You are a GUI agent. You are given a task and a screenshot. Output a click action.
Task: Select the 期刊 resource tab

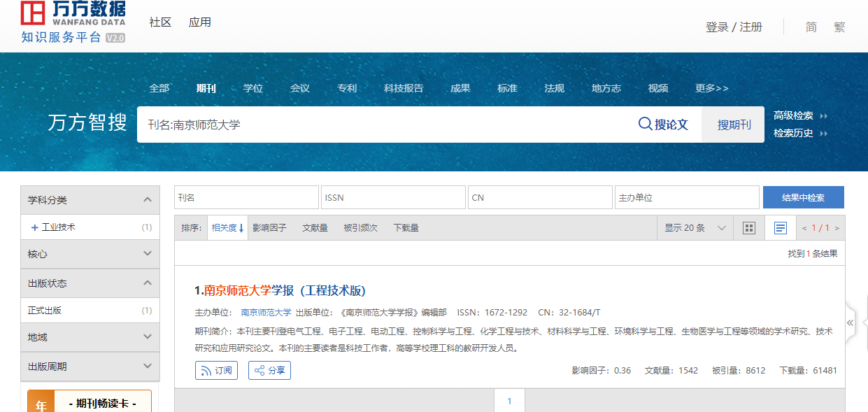pos(206,88)
